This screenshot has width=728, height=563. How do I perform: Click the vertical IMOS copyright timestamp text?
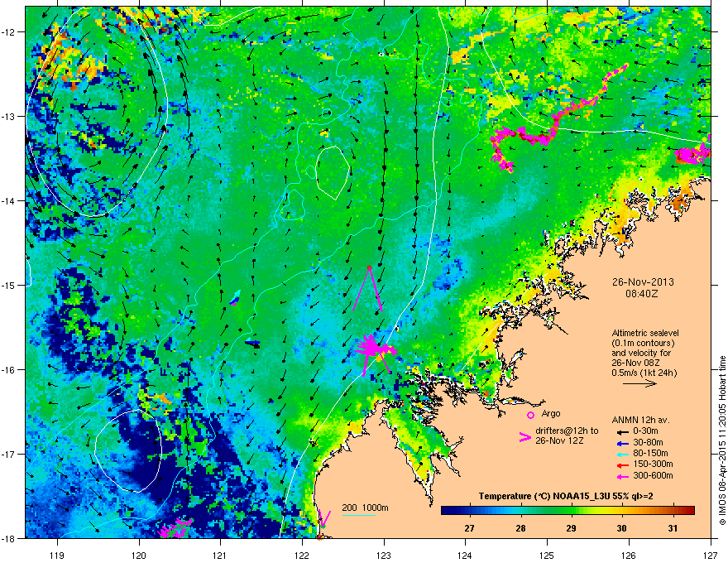point(722,440)
